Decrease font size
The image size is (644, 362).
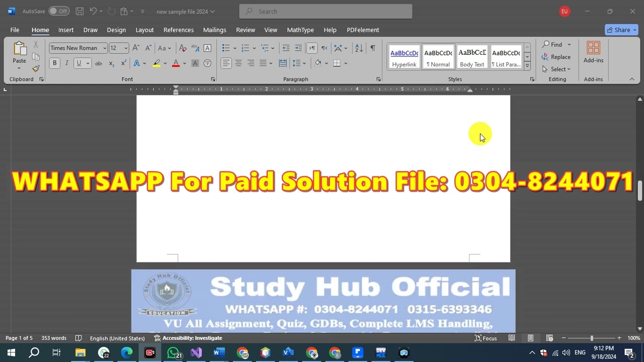[148, 48]
